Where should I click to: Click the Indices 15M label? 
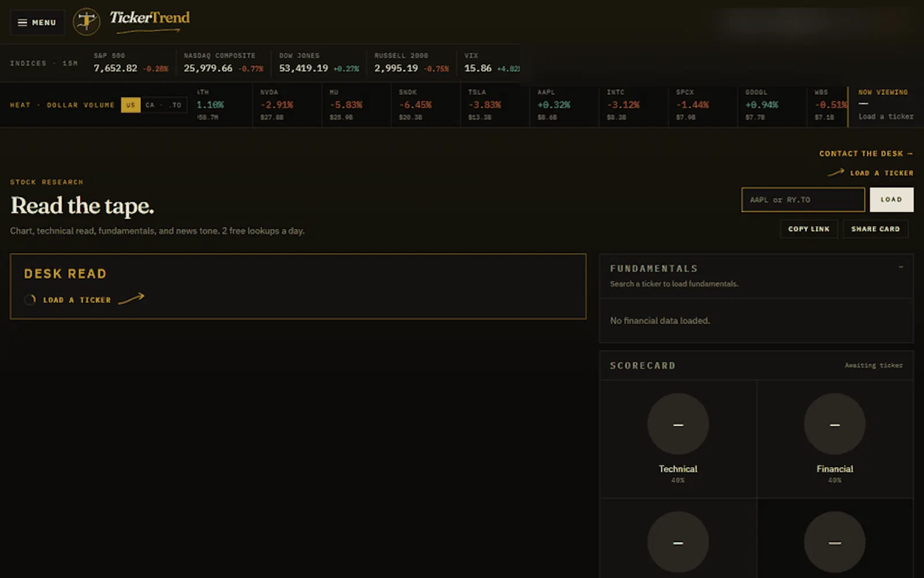(44, 63)
